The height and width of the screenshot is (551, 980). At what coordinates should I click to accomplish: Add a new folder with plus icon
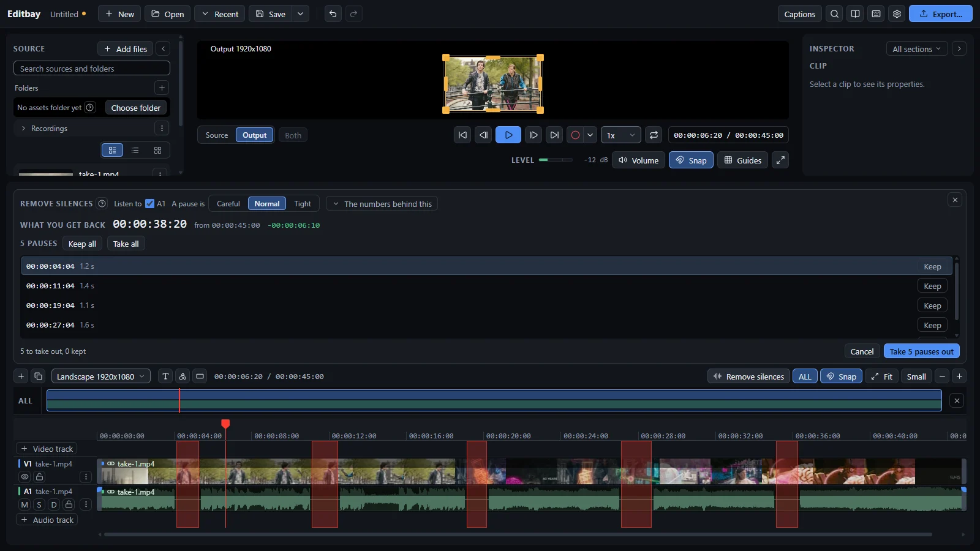[x=162, y=88]
